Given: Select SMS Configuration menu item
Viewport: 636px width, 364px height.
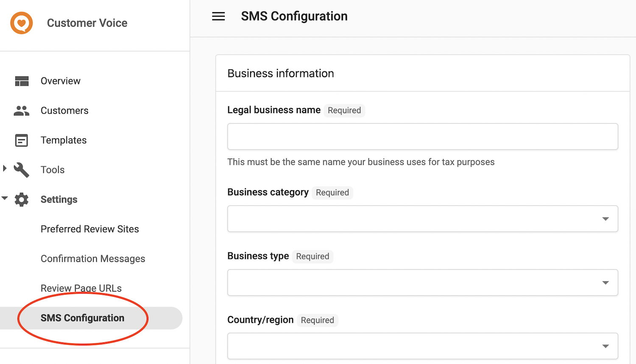Looking at the screenshot, I should pyautogui.click(x=91, y=318).
